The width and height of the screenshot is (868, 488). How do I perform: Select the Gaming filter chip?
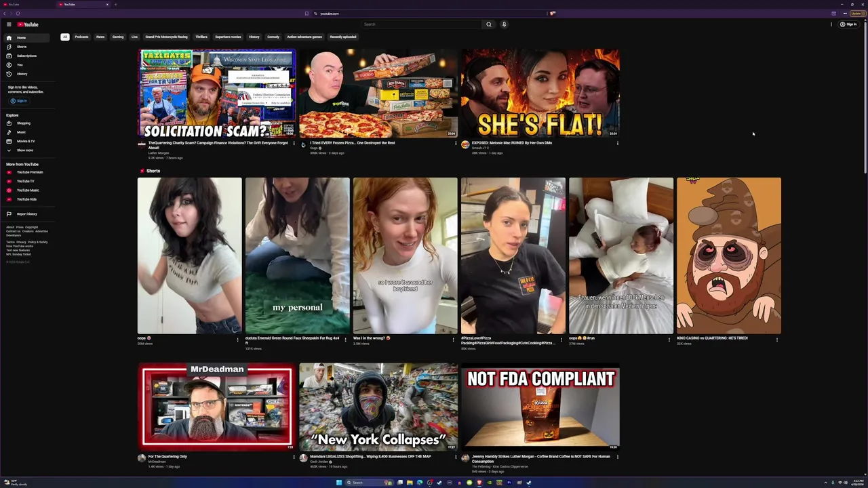[118, 37]
